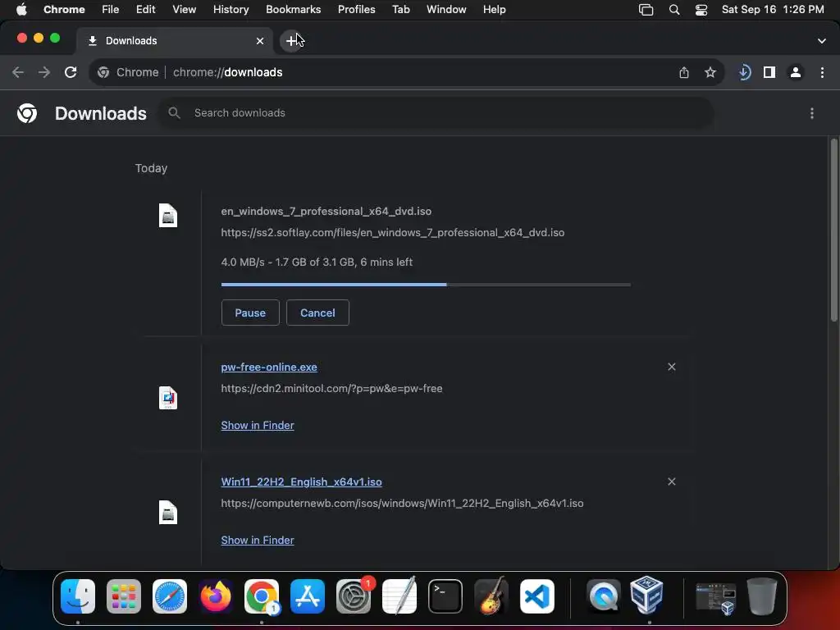Pause the Windows 7 ISO download

tap(250, 313)
